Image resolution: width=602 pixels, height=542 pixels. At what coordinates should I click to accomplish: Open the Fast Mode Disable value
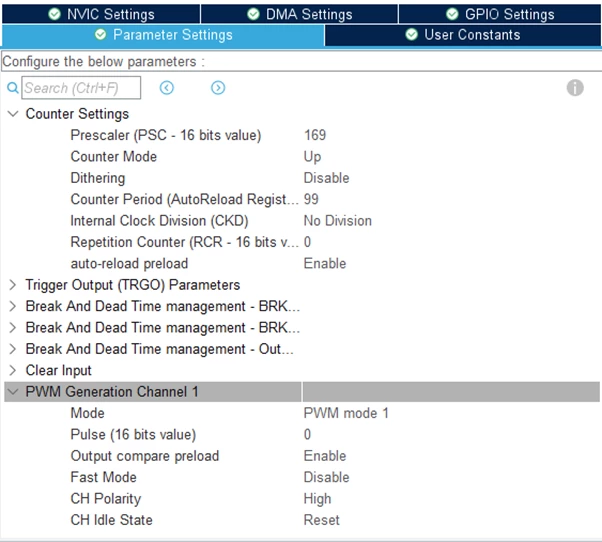click(x=326, y=477)
